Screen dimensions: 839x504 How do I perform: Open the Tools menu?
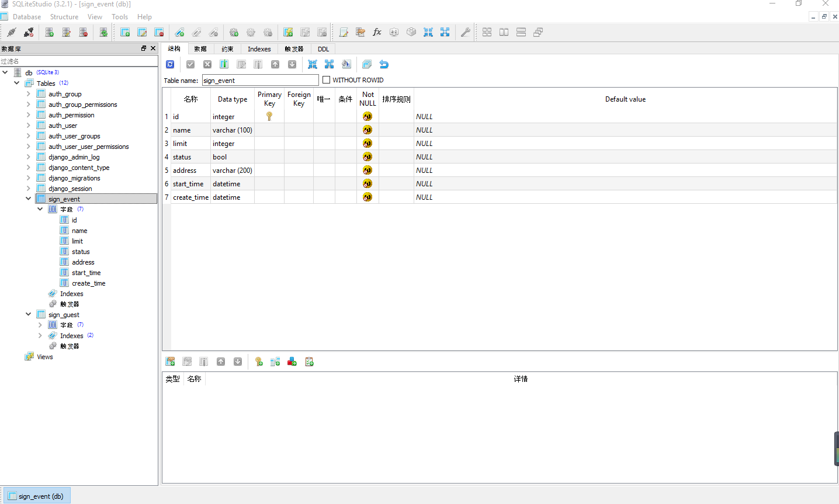[120, 17]
